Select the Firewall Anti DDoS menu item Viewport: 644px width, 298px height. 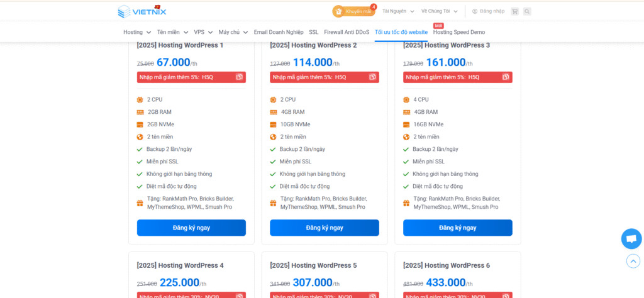[x=347, y=32]
